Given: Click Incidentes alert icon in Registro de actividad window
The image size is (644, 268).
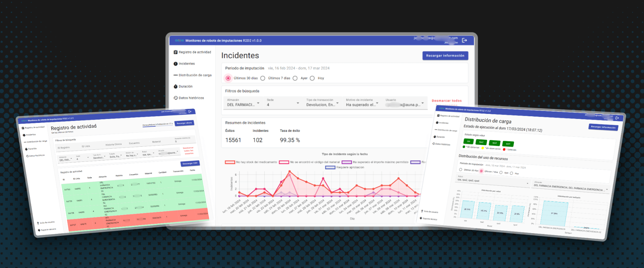Looking at the screenshot, I should pyautogui.click(x=24, y=135).
